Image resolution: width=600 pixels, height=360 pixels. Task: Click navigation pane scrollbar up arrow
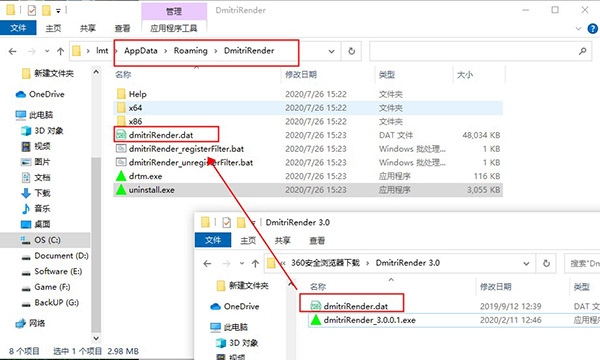pyautogui.click(x=96, y=72)
